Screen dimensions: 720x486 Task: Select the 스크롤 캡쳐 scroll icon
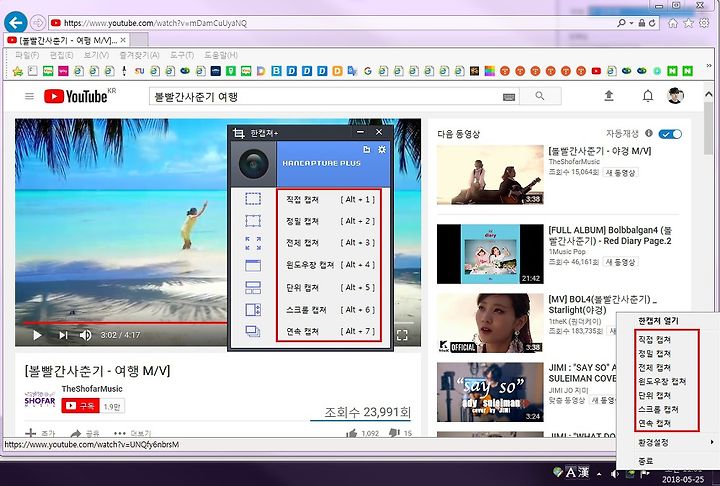click(x=253, y=310)
